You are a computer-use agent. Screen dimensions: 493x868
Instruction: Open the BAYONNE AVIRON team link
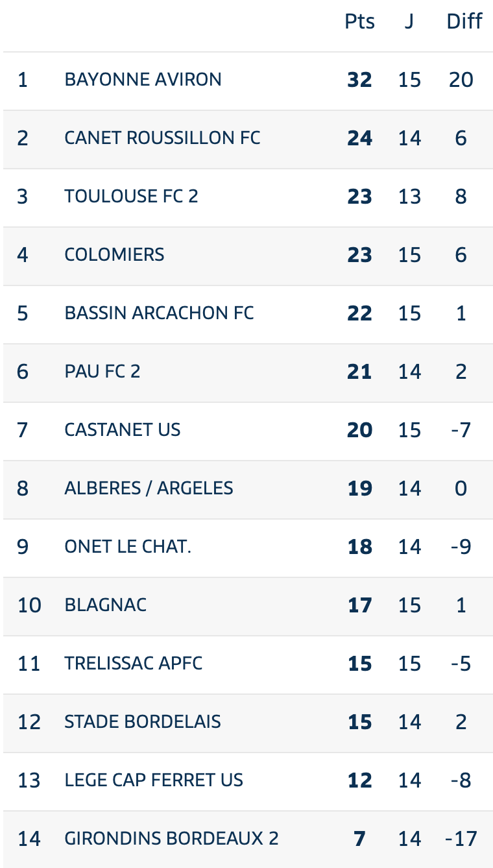(143, 80)
